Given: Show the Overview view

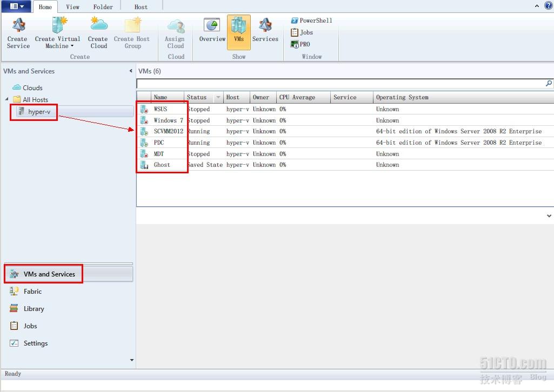Looking at the screenshot, I should point(212,30).
